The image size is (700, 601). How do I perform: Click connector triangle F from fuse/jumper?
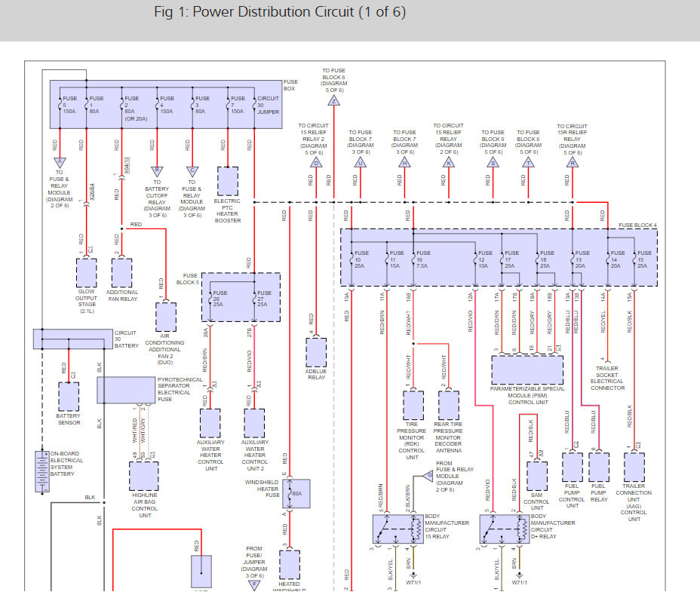tap(254, 585)
